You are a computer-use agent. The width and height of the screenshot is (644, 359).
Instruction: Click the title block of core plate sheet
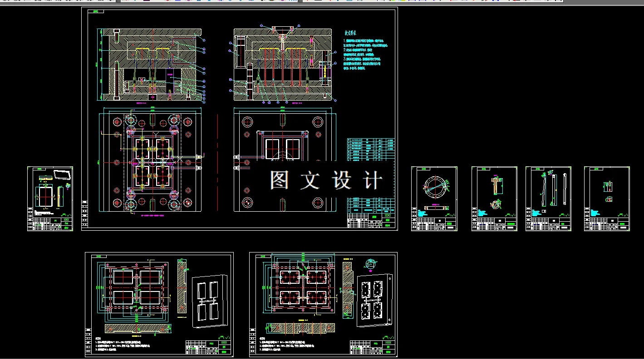click(372, 347)
